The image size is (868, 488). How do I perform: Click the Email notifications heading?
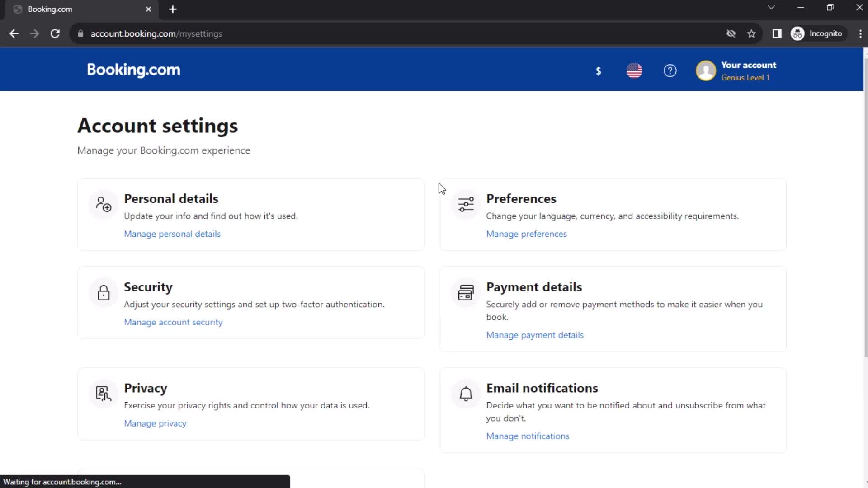[x=542, y=388]
